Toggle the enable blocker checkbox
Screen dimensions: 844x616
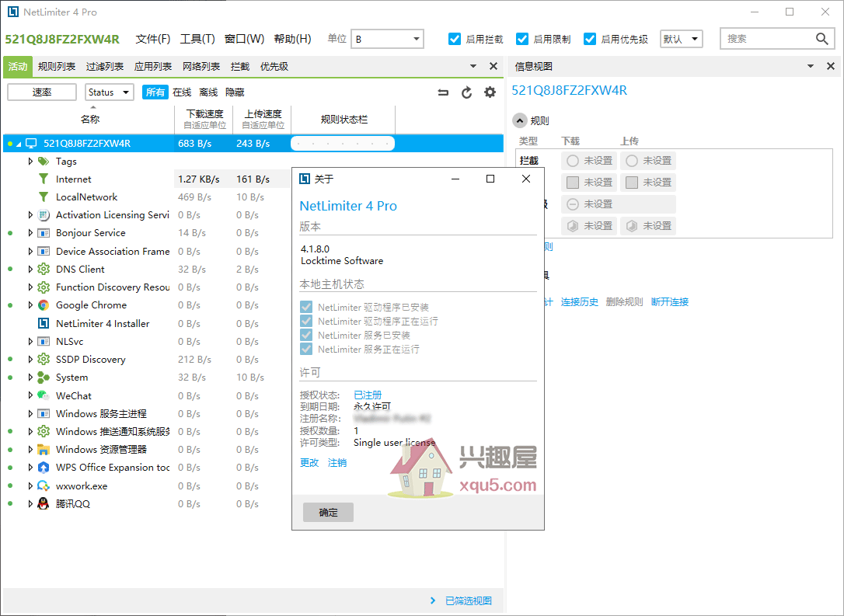455,39
